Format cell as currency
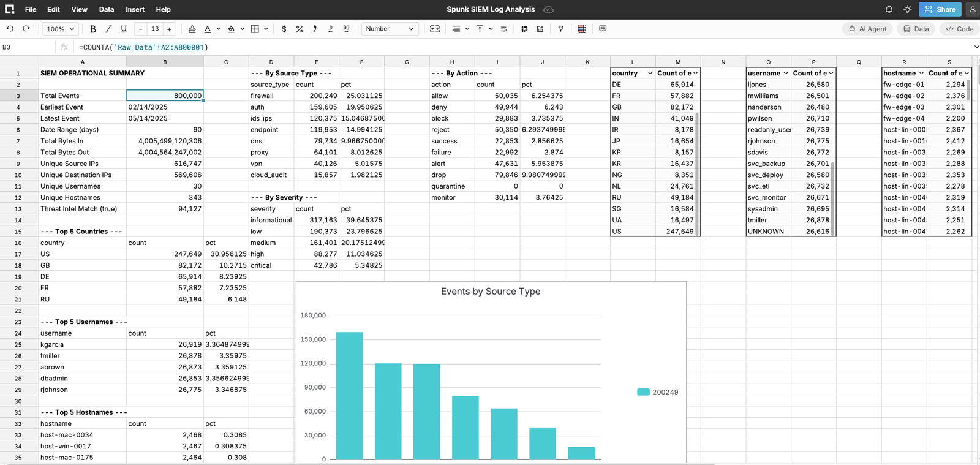Screen dimensions: 980x465 [284, 29]
